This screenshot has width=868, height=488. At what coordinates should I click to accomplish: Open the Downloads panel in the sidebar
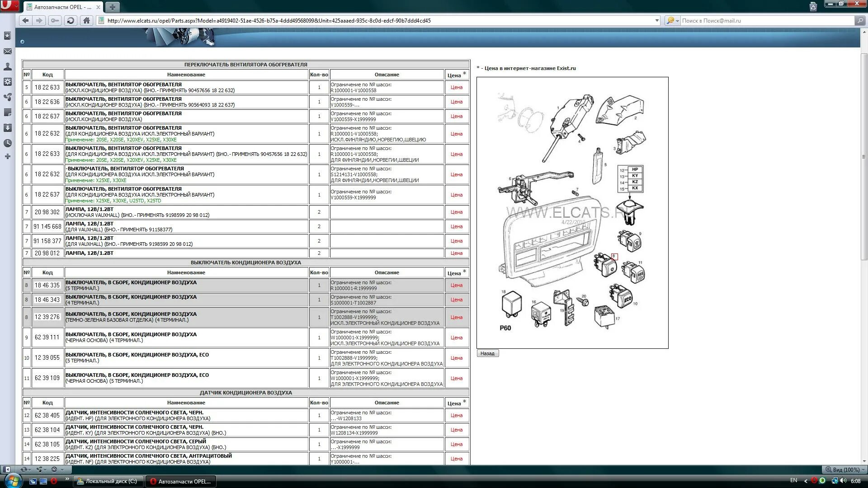pyautogui.click(x=7, y=128)
